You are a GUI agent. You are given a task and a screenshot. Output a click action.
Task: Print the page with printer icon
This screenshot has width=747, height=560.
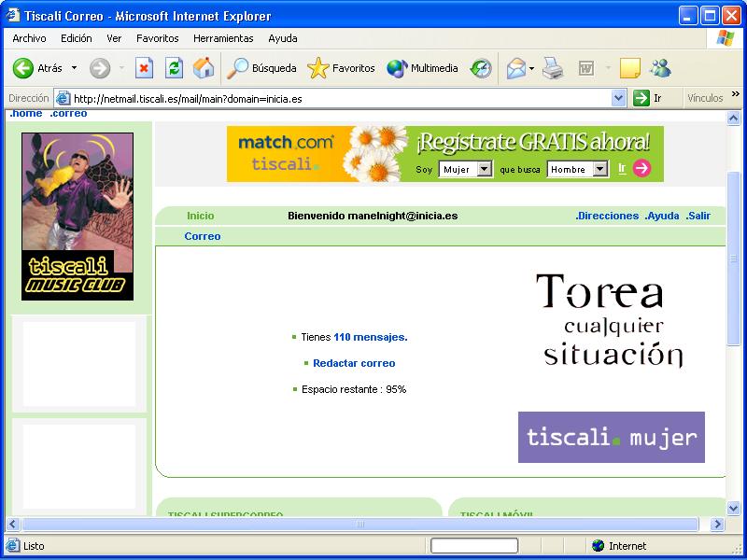[x=553, y=68]
